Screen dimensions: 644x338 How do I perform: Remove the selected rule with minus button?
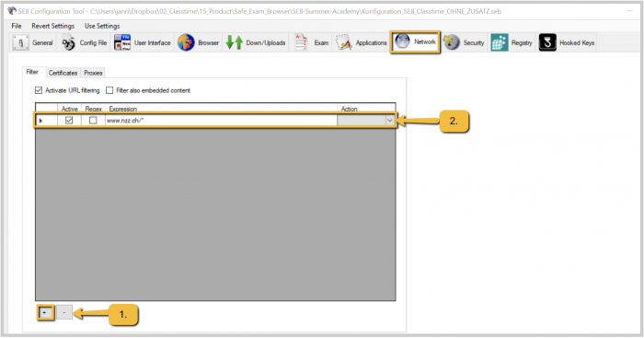64,312
